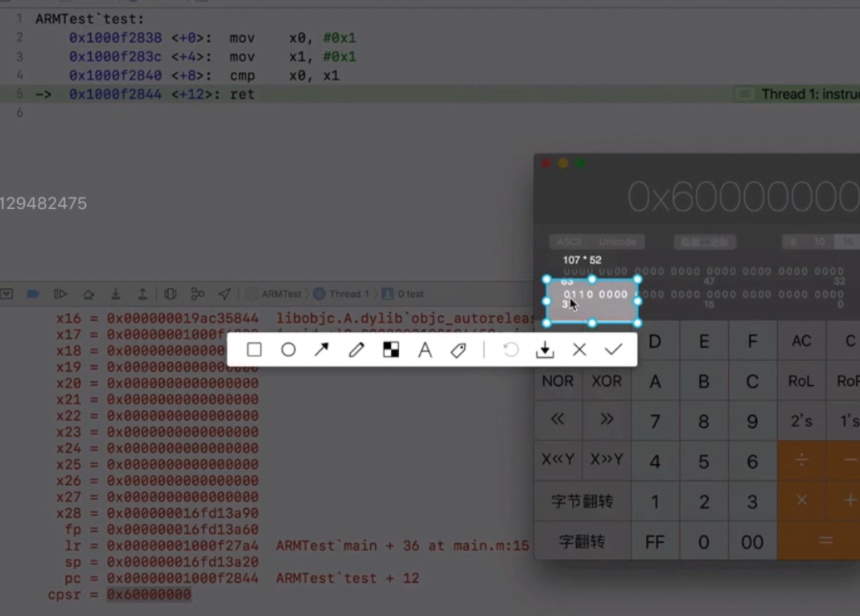The height and width of the screenshot is (616, 860).
Task: Click the continue program execution button
Action: point(60,294)
